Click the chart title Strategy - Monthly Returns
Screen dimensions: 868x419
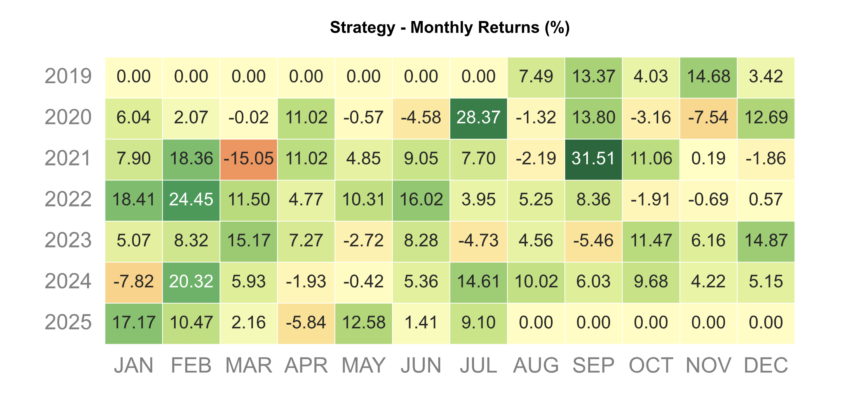450,28
